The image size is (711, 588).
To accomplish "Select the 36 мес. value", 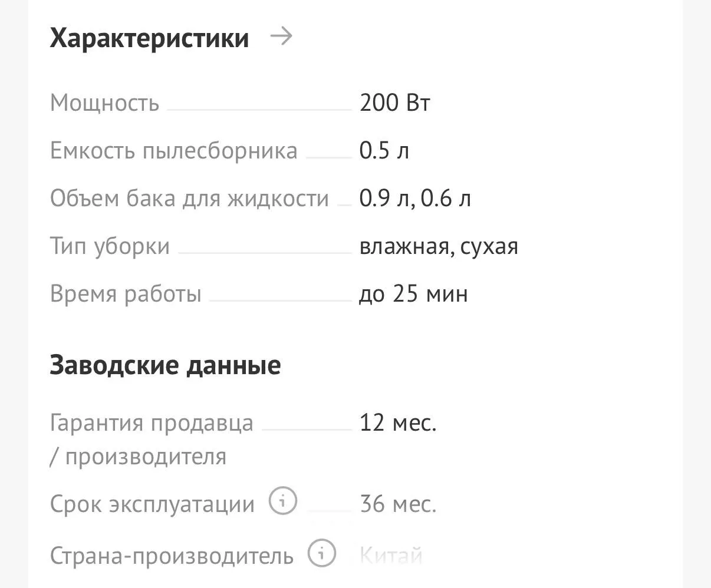I will click(x=398, y=504).
